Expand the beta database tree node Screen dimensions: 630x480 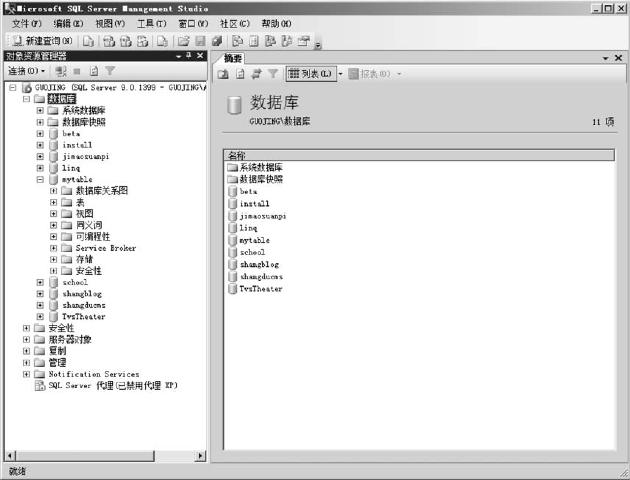(x=40, y=133)
